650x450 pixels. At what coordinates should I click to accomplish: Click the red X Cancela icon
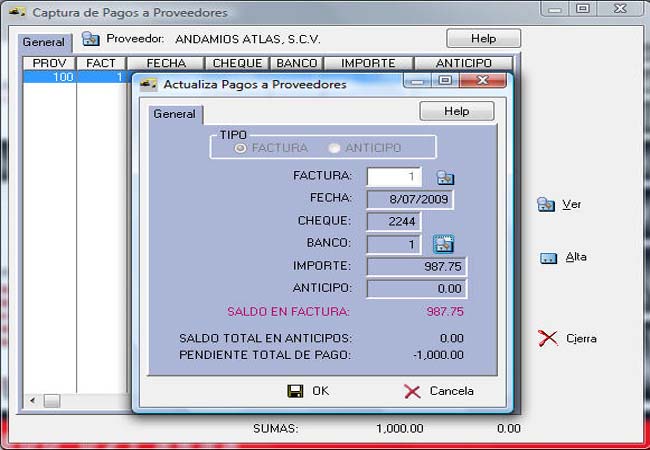[x=412, y=391]
